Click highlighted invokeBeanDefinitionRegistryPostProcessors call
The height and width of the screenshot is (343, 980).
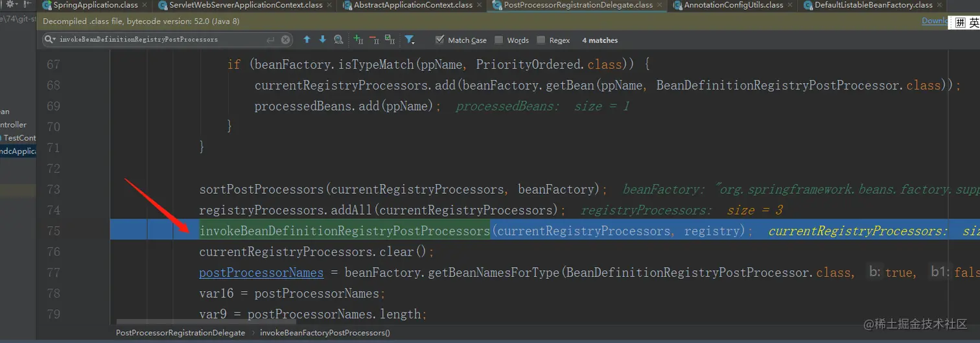(x=345, y=231)
